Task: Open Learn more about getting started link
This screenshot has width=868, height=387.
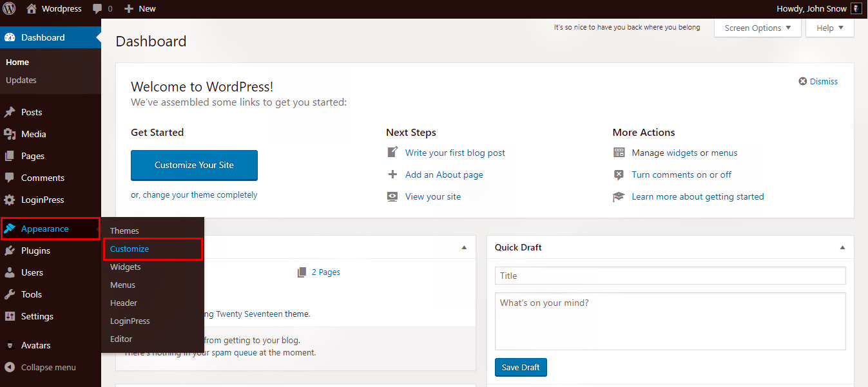Action: (x=698, y=196)
